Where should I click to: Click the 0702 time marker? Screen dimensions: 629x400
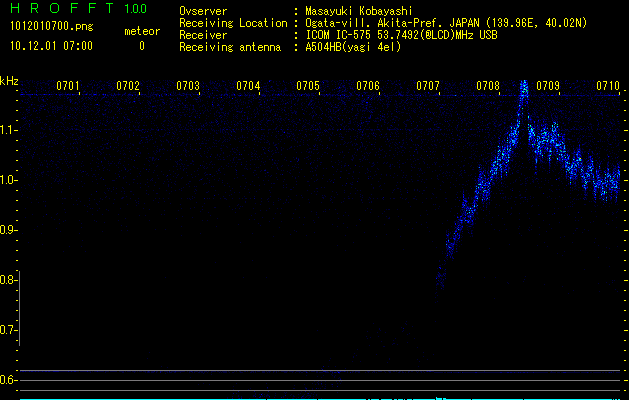pos(128,86)
